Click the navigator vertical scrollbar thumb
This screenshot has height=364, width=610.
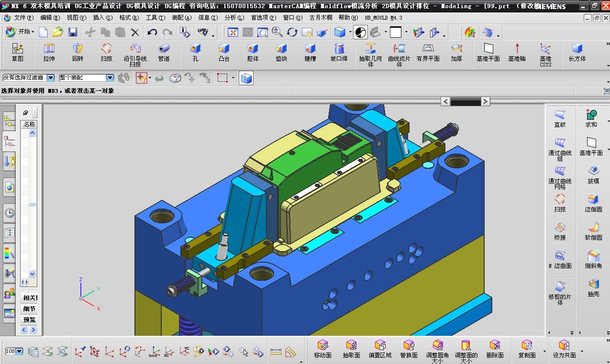(32, 204)
